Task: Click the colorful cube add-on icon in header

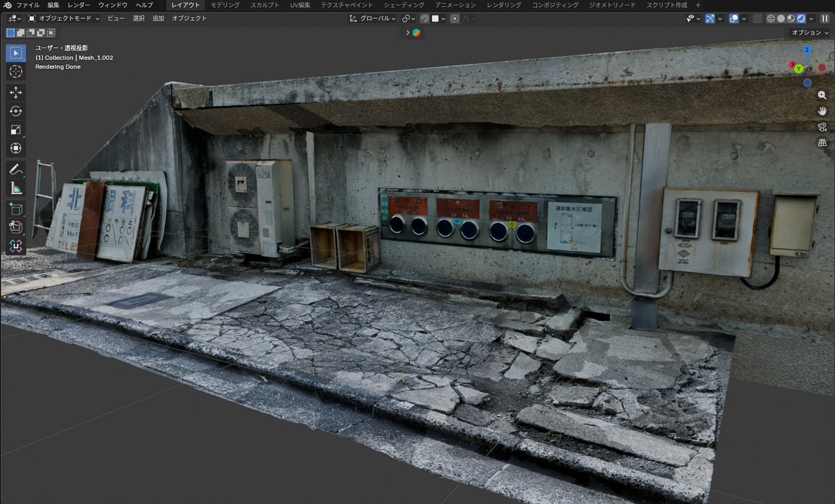Action: pyautogui.click(x=416, y=33)
